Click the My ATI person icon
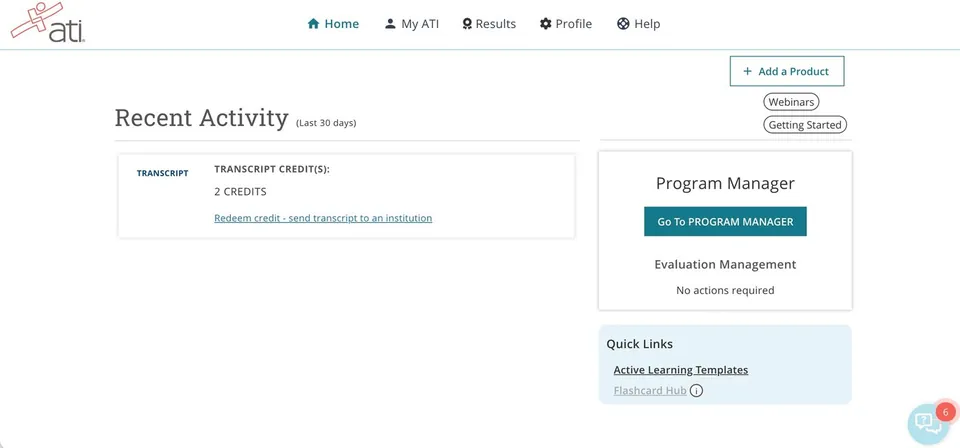 (390, 24)
